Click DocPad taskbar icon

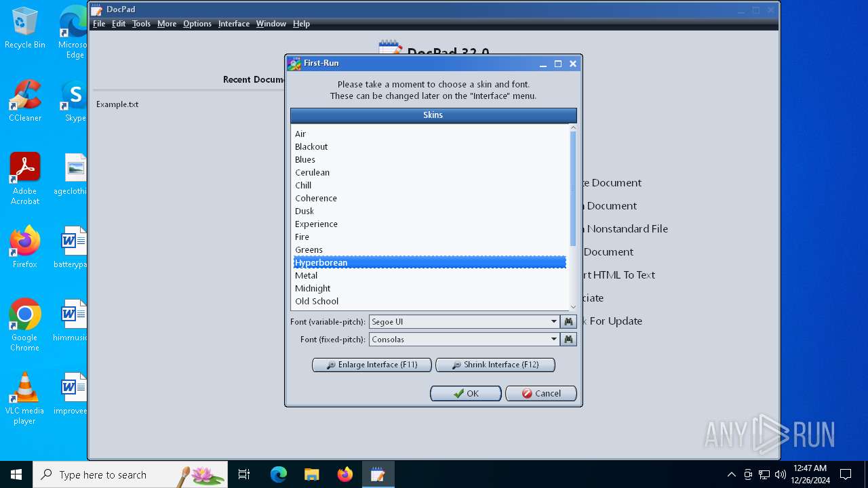pyautogui.click(x=378, y=474)
